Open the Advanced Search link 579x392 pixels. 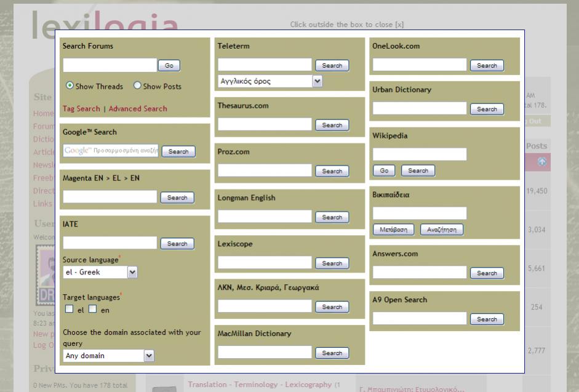click(138, 109)
